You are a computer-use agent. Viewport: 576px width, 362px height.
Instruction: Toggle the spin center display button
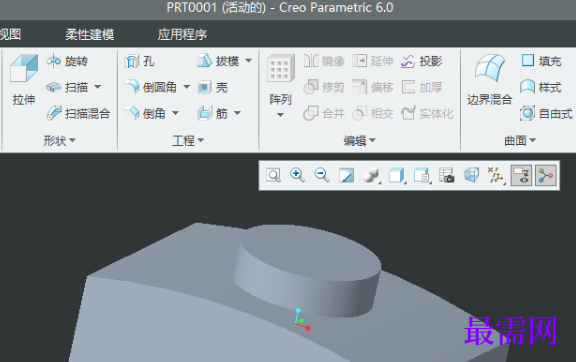(x=546, y=175)
